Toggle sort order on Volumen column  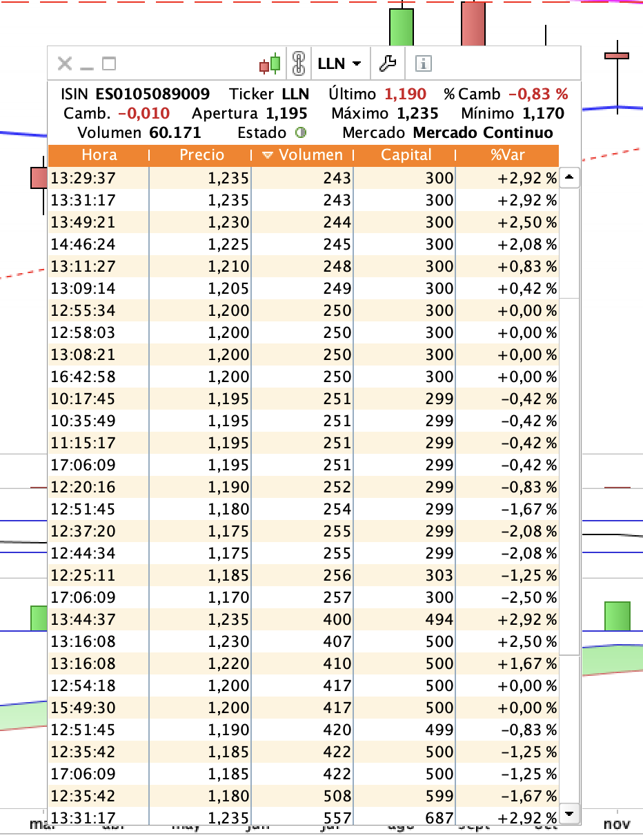tap(303, 155)
